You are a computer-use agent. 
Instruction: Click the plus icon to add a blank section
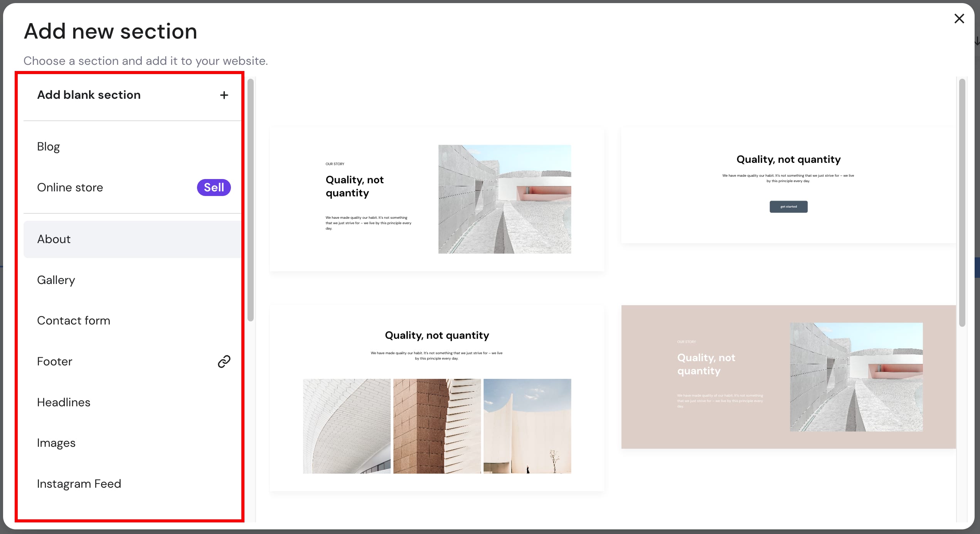tap(224, 95)
